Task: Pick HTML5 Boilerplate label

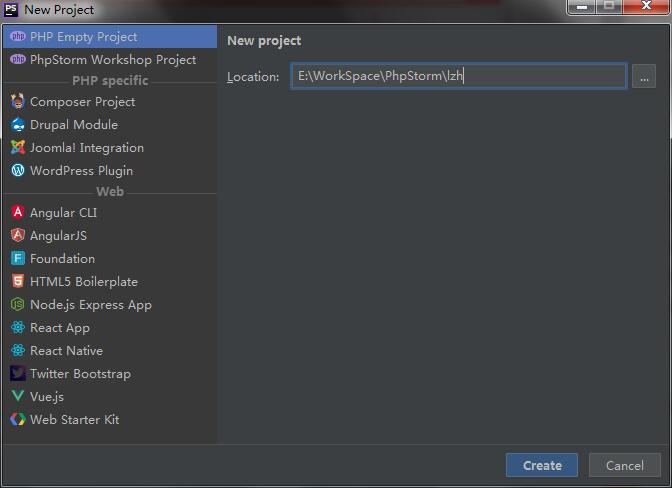Action: [84, 281]
